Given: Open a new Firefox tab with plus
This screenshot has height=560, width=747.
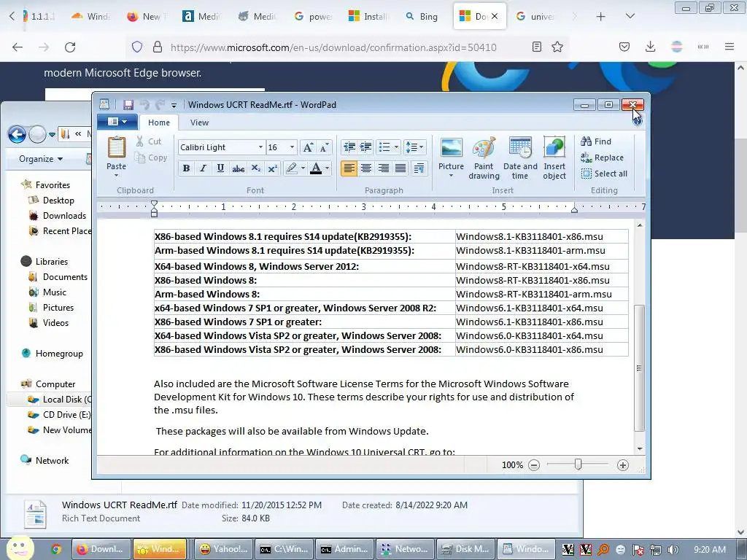Looking at the screenshot, I should (601, 17).
